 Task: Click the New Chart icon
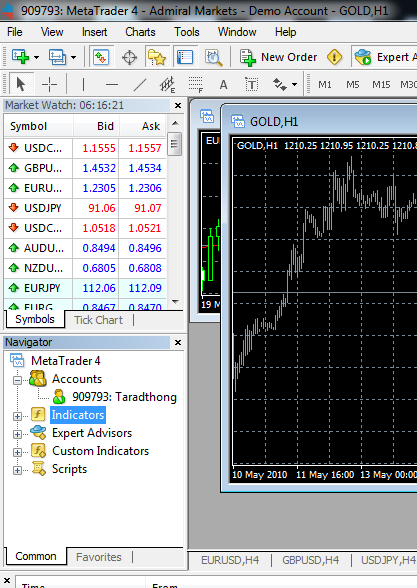[20, 57]
